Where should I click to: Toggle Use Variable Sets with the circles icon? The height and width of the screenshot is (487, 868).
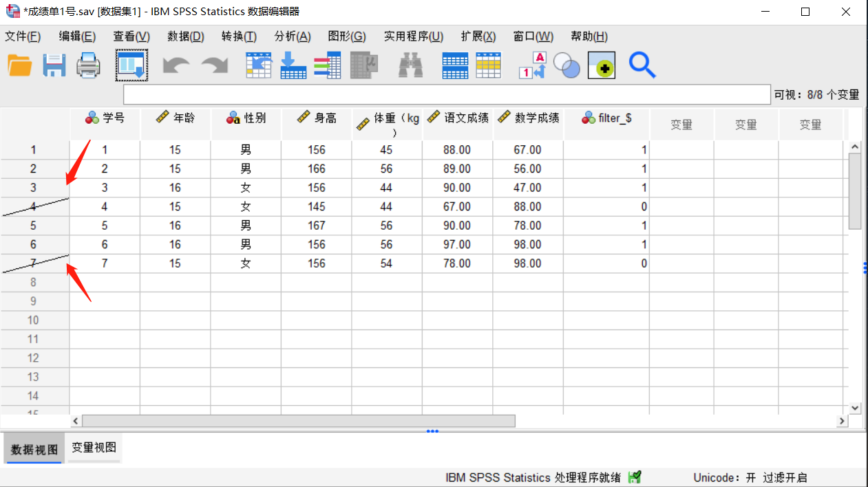coord(567,65)
